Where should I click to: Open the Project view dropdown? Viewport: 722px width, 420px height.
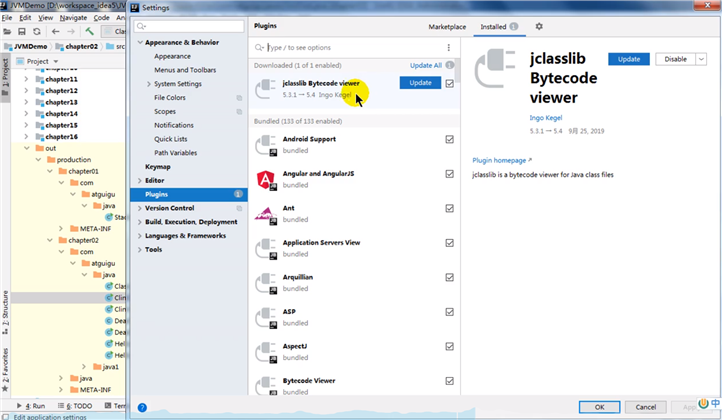tap(56, 61)
